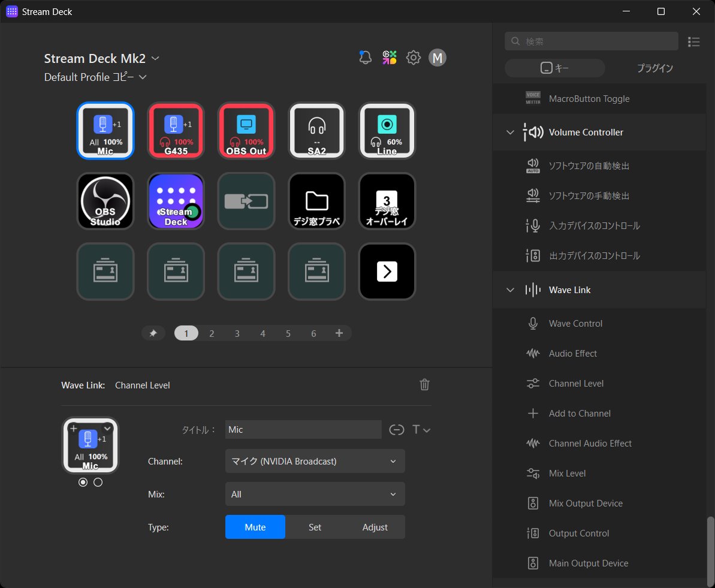
Task: Open key preview icon dropdown chevron
Action: coord(108,429)
